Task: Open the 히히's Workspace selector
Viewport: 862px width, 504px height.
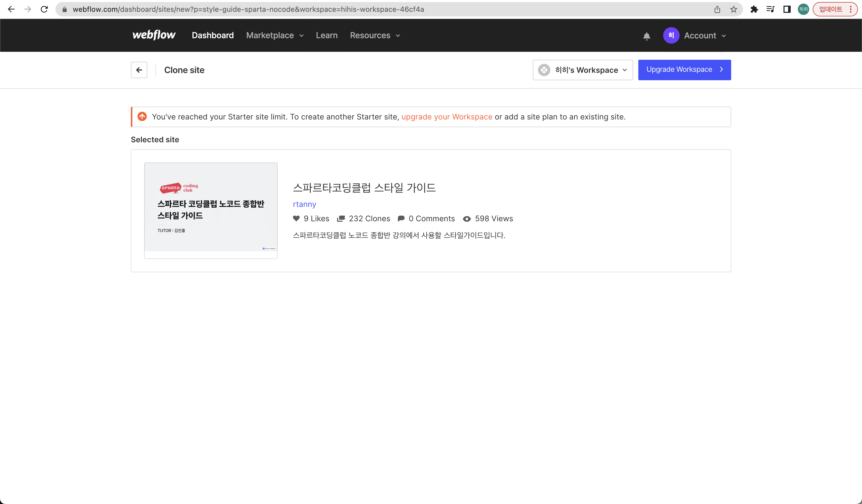Action: click(583, 70)
